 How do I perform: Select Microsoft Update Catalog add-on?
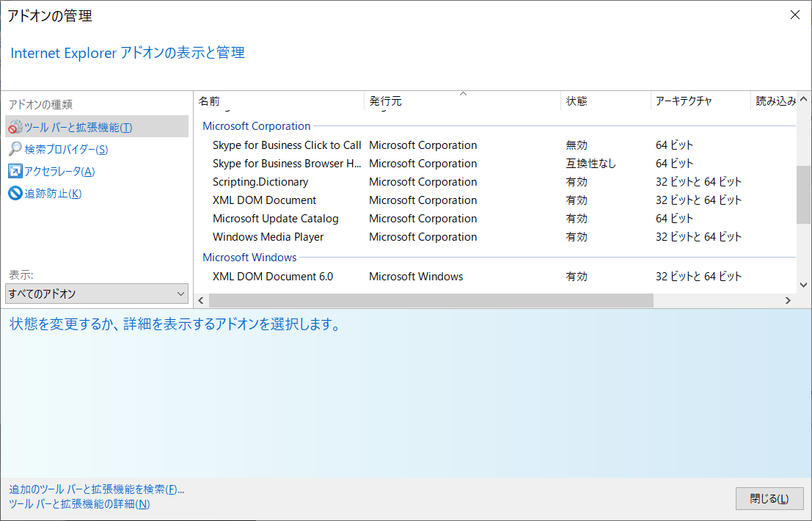276,219
